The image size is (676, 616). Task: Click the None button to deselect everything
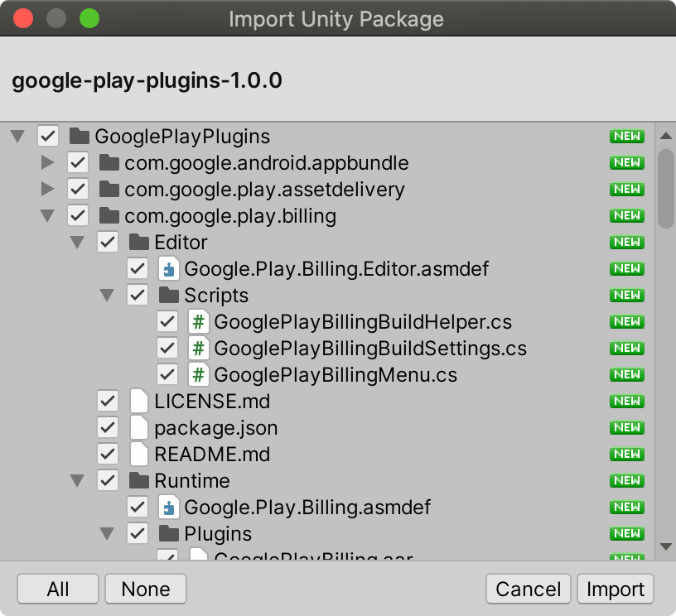[x=146, y=590]
